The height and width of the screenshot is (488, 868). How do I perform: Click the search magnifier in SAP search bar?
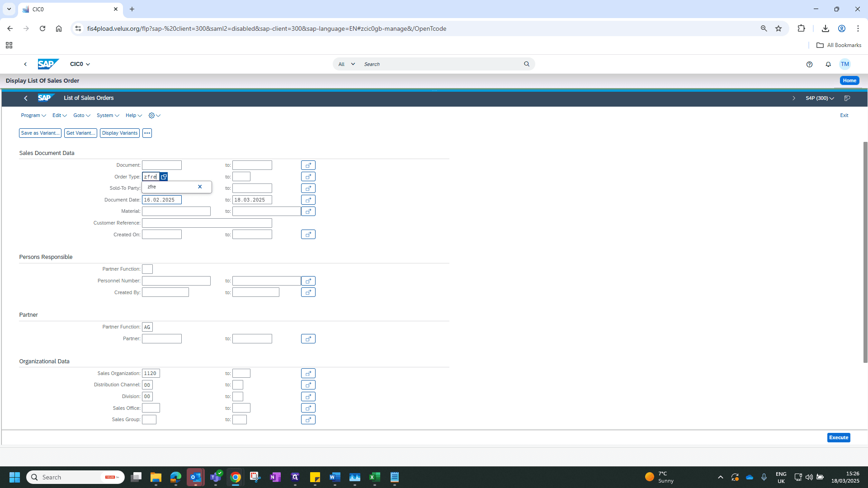526,64
